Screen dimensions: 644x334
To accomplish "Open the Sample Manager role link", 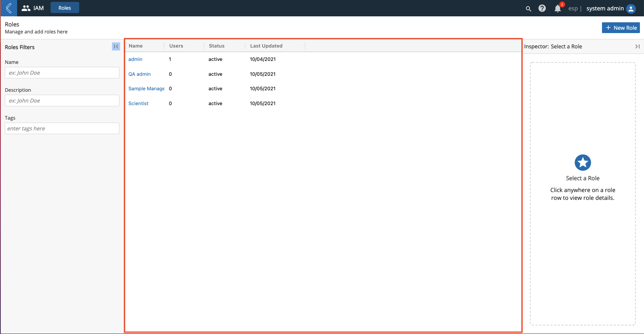I will tap(146, 88).
